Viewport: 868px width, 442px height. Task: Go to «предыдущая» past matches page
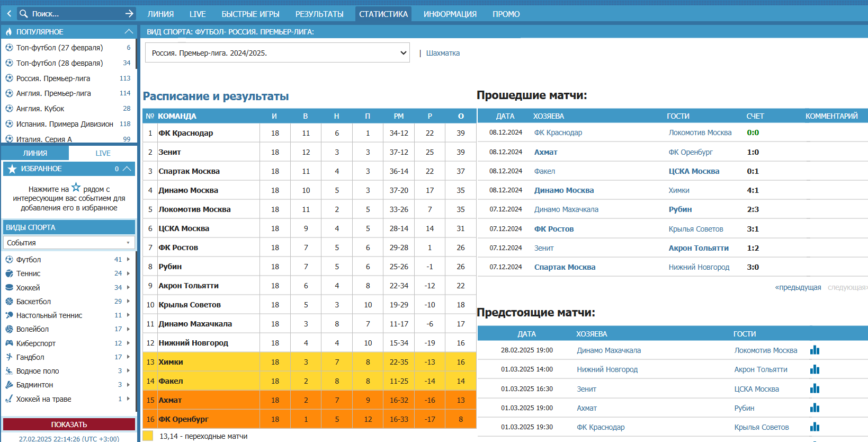tap(798, 287)
